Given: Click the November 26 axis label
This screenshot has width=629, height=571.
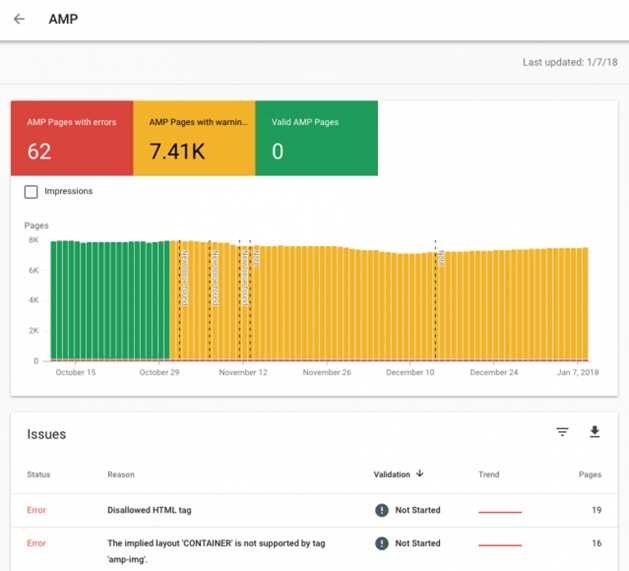Looking at the screenshot, I should [327, 372].
